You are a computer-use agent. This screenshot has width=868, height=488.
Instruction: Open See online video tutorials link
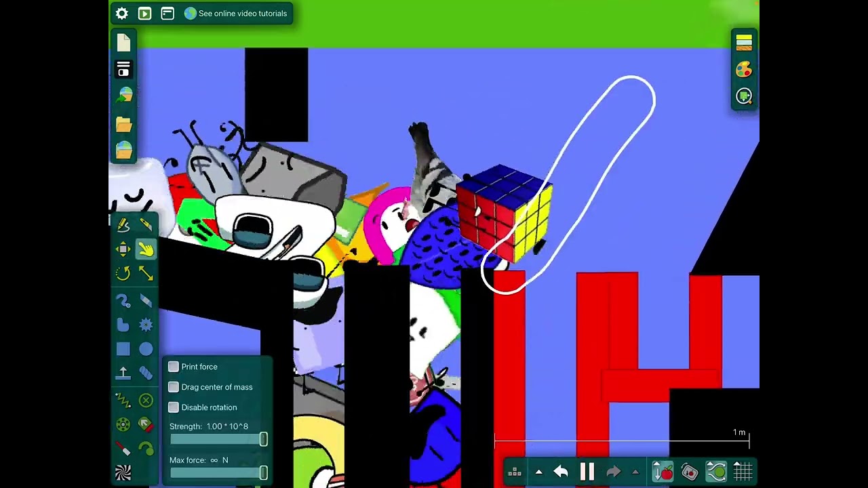point(235,14)
